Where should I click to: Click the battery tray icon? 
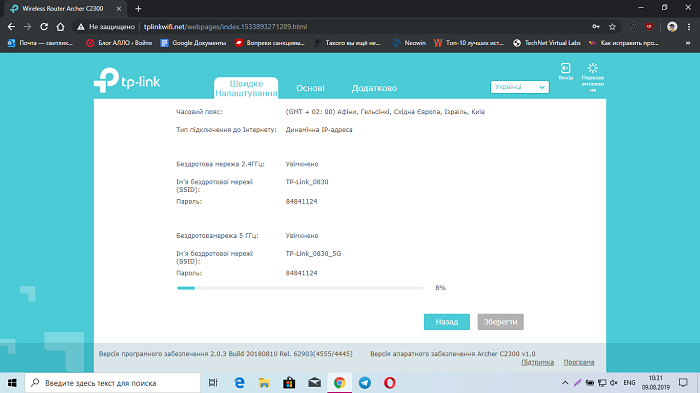pyautogui.click(x=589, y=383)
